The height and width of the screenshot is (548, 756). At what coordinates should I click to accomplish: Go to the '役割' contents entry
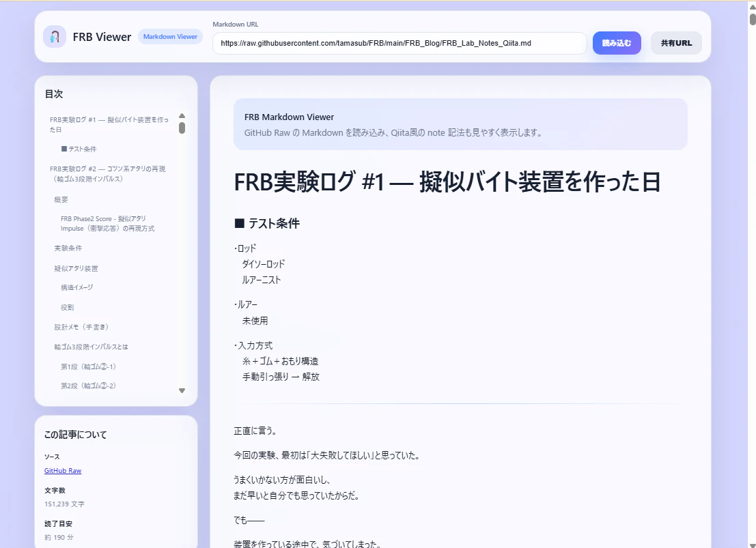click(x=67, y=308)
